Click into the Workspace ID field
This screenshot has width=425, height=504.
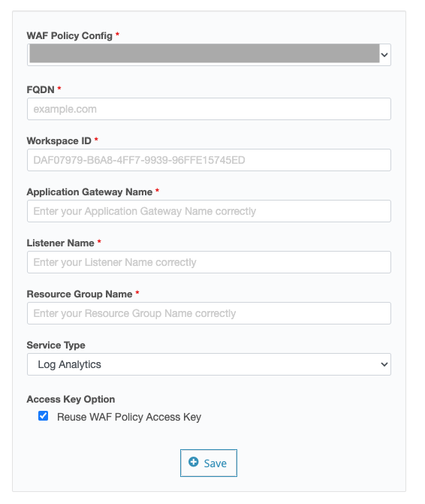click(209, 160)
